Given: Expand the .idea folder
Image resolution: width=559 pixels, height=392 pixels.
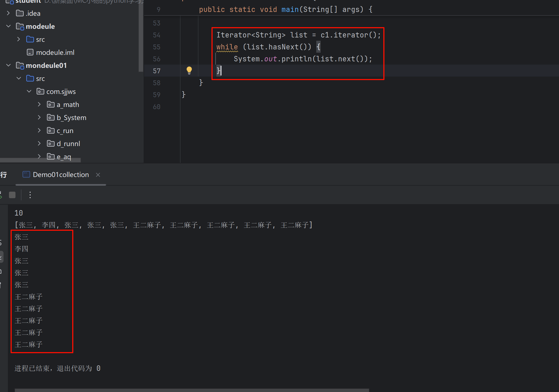Looking at the screenshot, I should pos(8,13).
